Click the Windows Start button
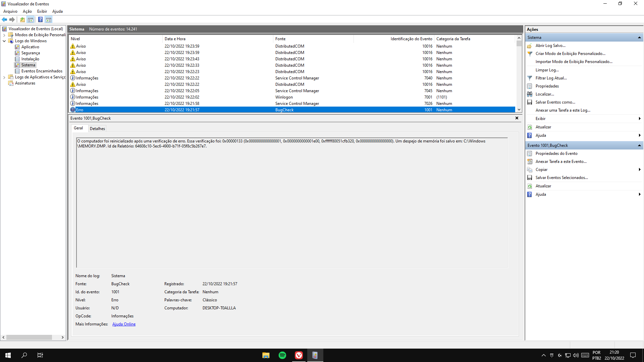Image resolution: width=644 pixels, height=362 pixels. click(8, 355)
